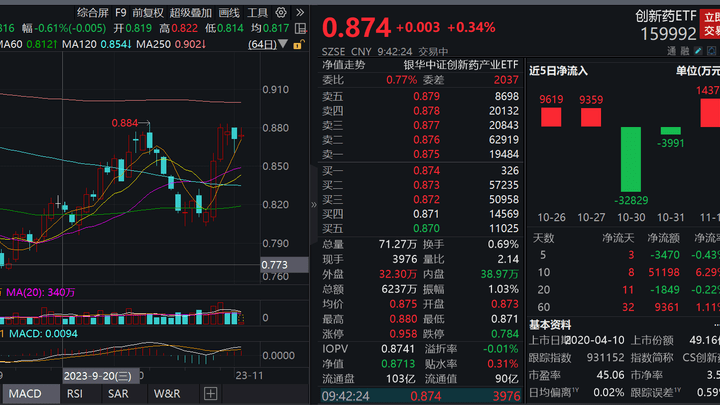The image size is (720, 405).
Task: Click the 融 margin tag
Action: click(685, 51)
